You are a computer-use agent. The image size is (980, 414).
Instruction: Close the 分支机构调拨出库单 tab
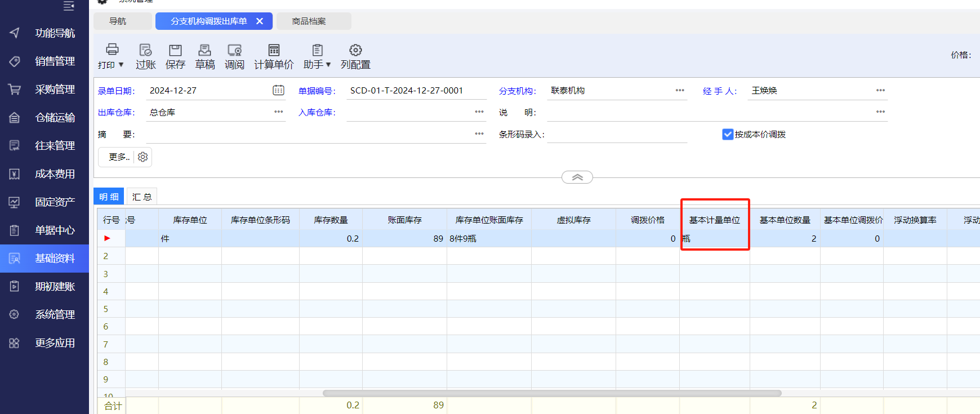[260, 21]
